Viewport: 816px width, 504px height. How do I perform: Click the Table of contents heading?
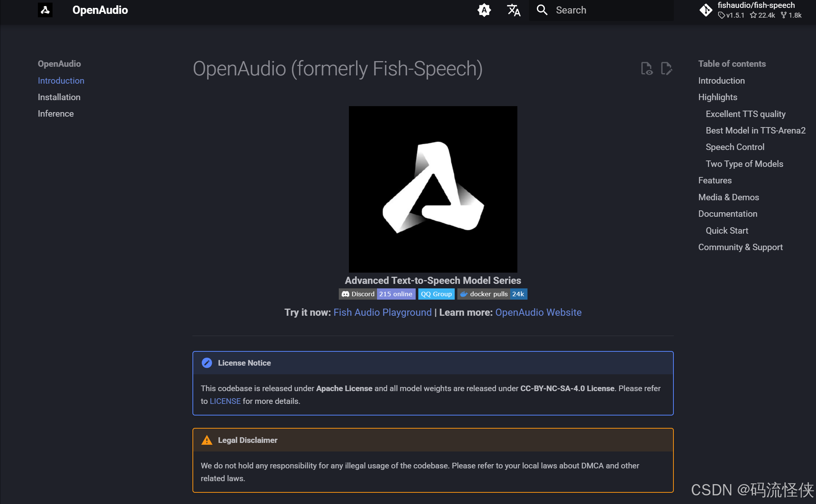tap(732, 64)
